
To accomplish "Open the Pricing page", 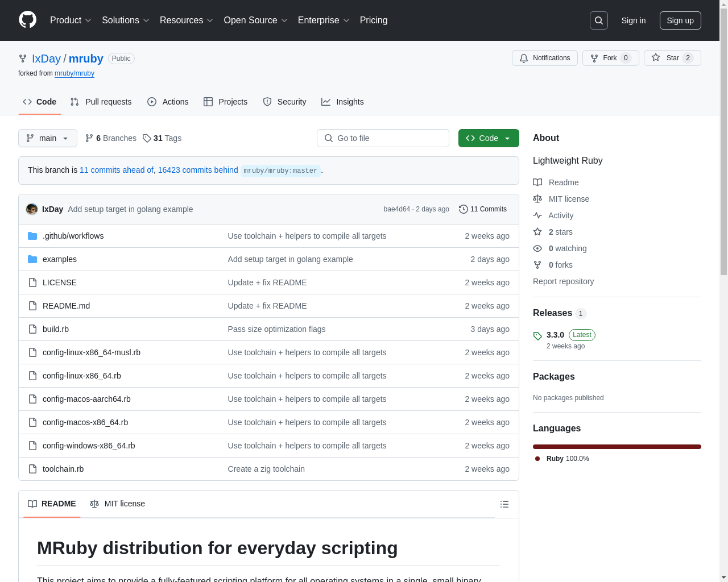I will coord(374,20).
